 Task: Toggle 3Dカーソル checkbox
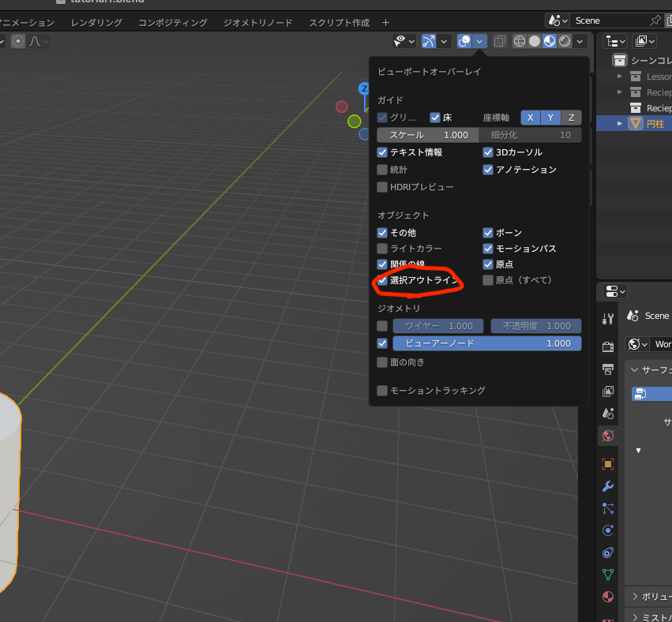(488, 152)
